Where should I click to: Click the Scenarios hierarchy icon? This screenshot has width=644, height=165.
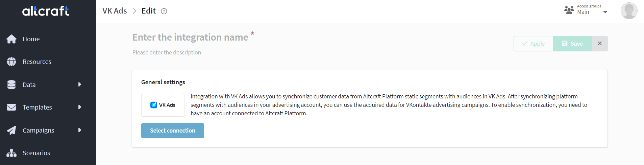[x=11, y=153]
